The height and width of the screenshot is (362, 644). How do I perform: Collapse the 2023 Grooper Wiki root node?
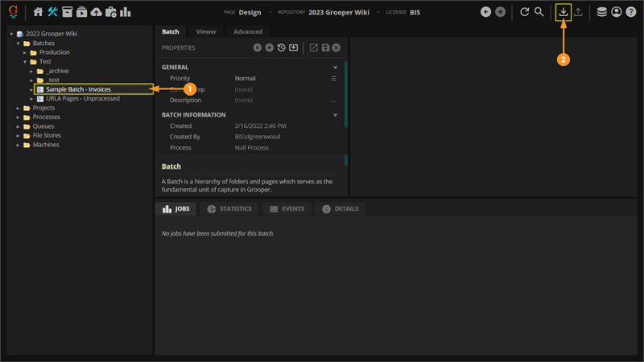[x=11, y=34]
